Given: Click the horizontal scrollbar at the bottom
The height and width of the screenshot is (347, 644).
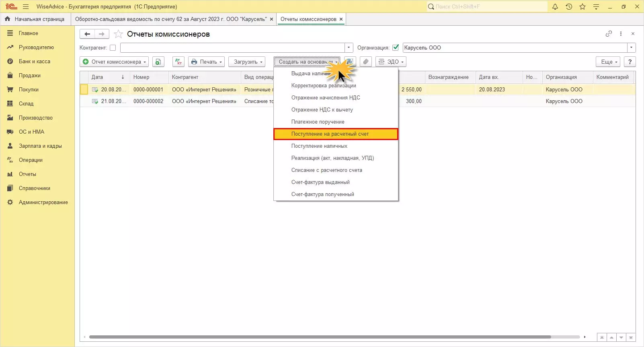Looking at the screenshot, I should (x=320, y=337).
